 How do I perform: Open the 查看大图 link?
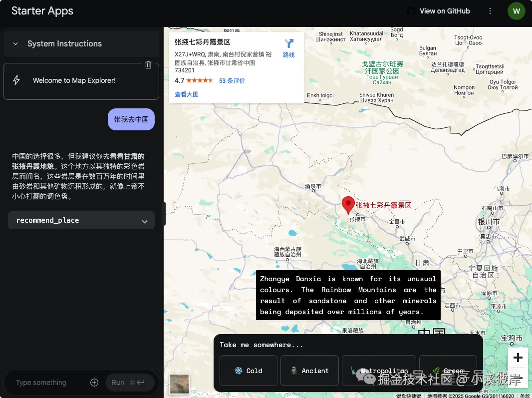point(186,94)
